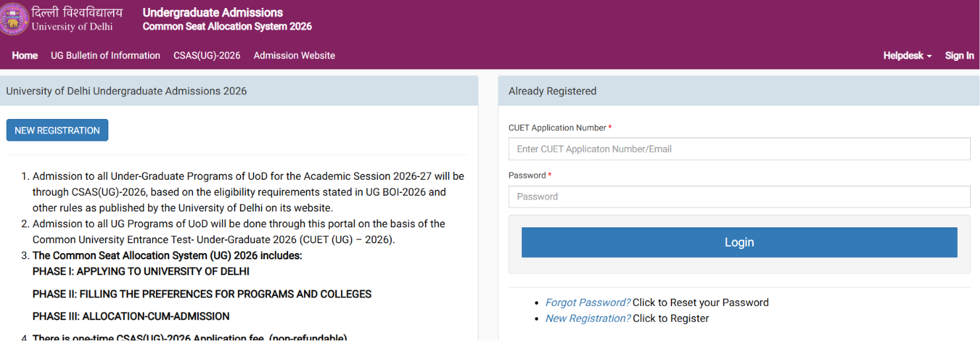Open the New Registration? link below login
This screenshot has width=980, height=341.
[x=587, y=319]
